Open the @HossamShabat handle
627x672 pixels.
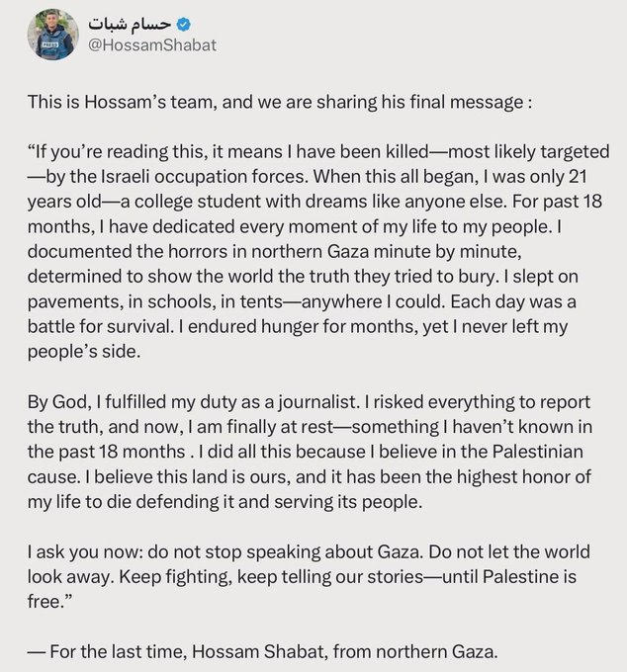coord(149,45)
